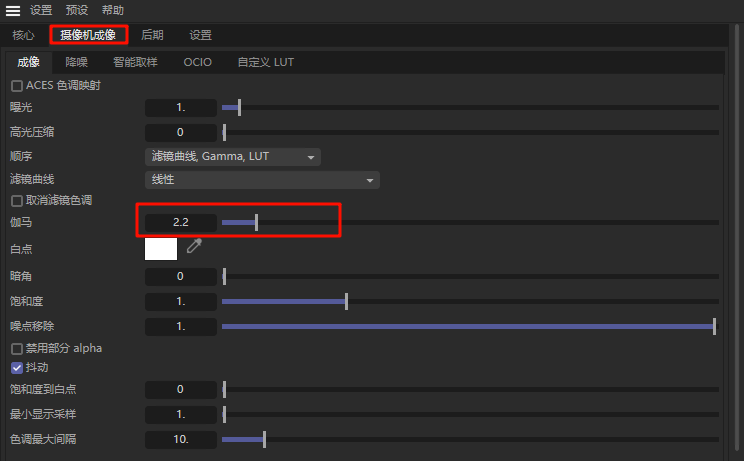This screenshot has width=744, height=461.
Task: Click the white 白点 color swatch
Action: 161,248
